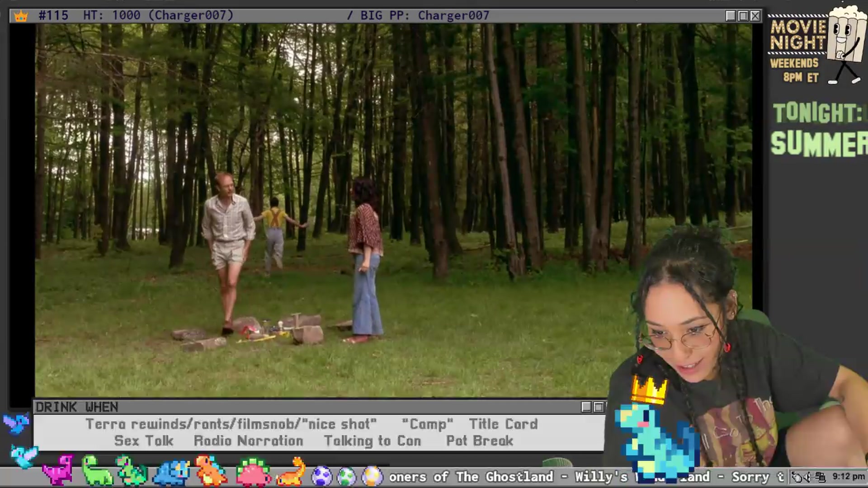Click the speaker volume icon in system tray
This screenshot has width=868, height=488.
point(808,477)
